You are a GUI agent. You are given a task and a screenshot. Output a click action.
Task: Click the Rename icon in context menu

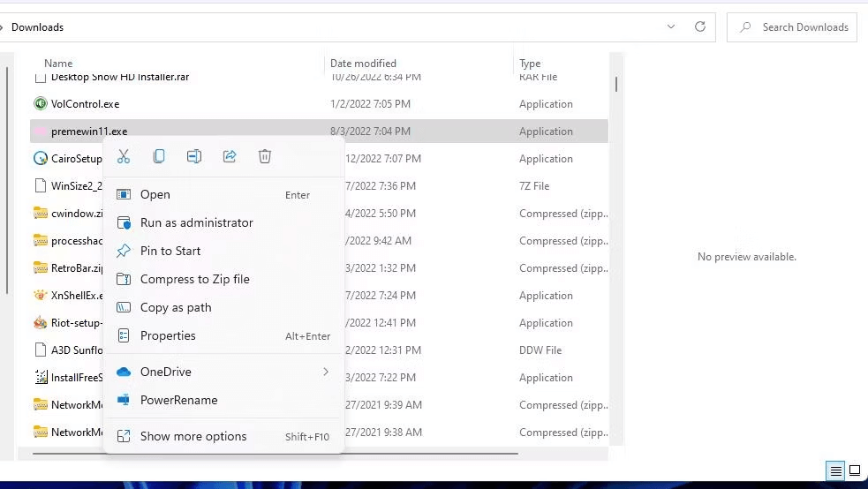coord(194,156)
